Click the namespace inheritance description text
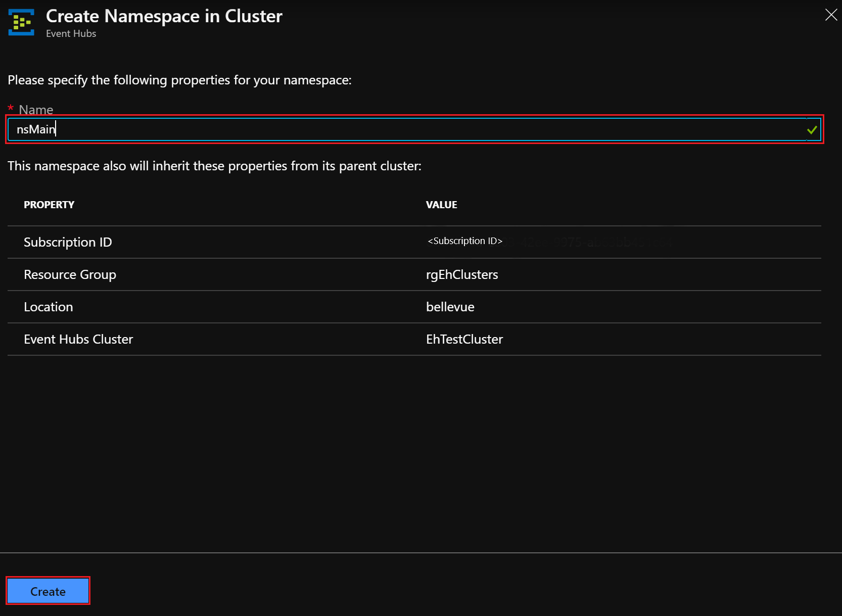 [x=214, y=166]
